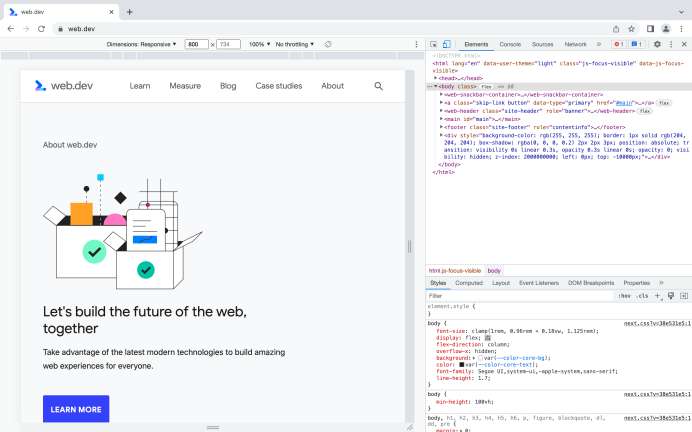Image resolution: width=692 pixels, height=432 pixels.
Task: Open the Computed styles tab
Action: (469, 283)
